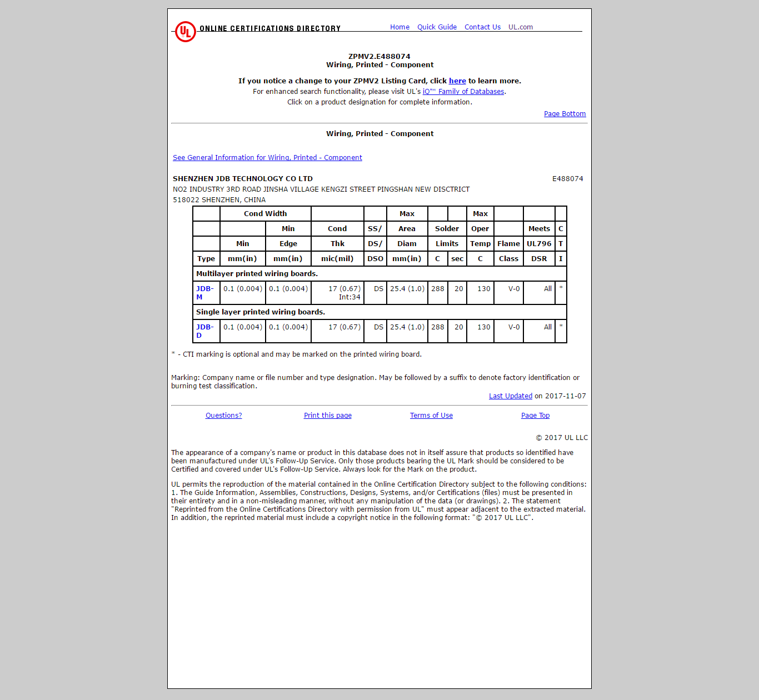Viewport: 759px width, 700px height.
Task: Click the Last Updated link
Action: click(x=510, y=396)
